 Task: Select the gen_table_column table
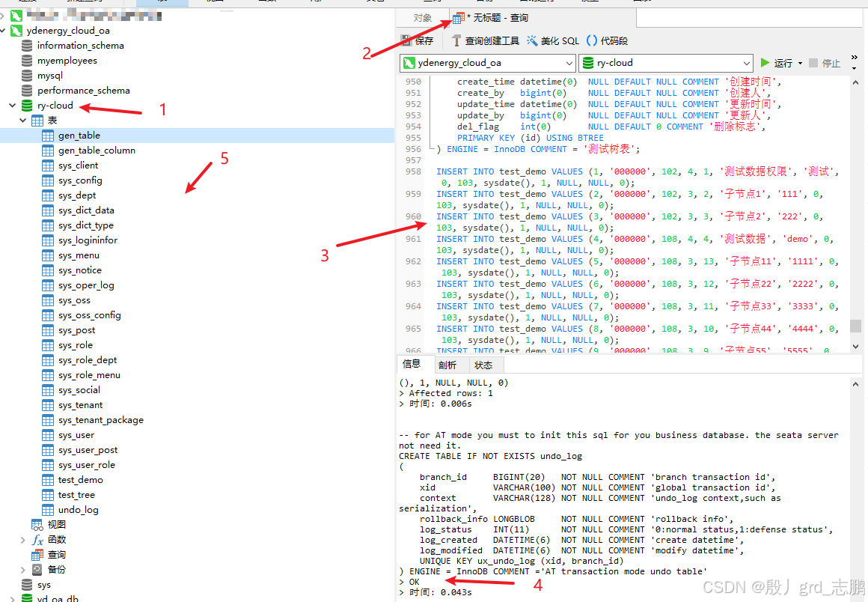tap(97, 150)
